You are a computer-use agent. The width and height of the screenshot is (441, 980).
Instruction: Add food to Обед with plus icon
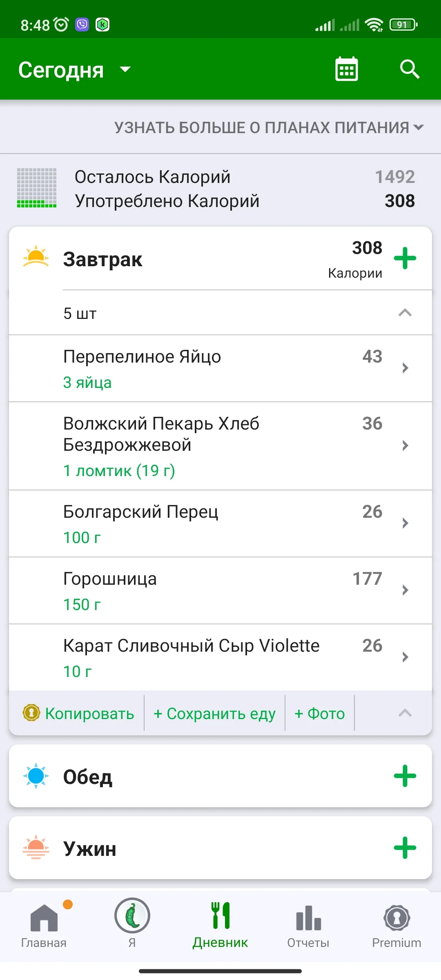[x=405, y=776]
